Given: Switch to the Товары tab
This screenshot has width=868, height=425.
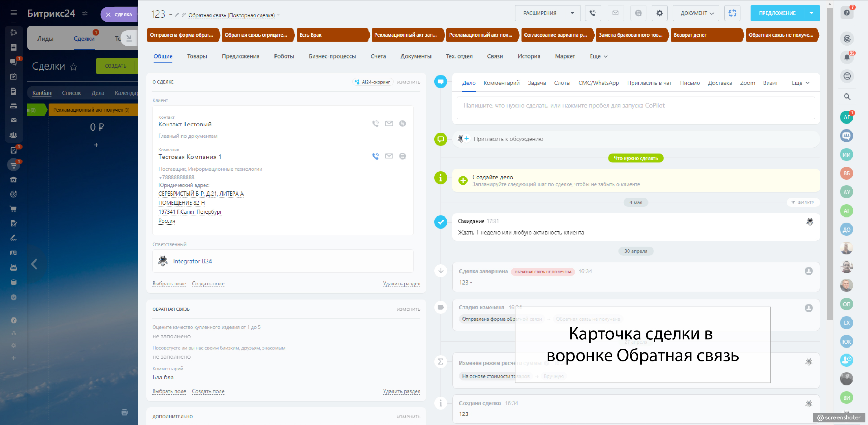Looking at the screenshot, I should coord(197,56).
